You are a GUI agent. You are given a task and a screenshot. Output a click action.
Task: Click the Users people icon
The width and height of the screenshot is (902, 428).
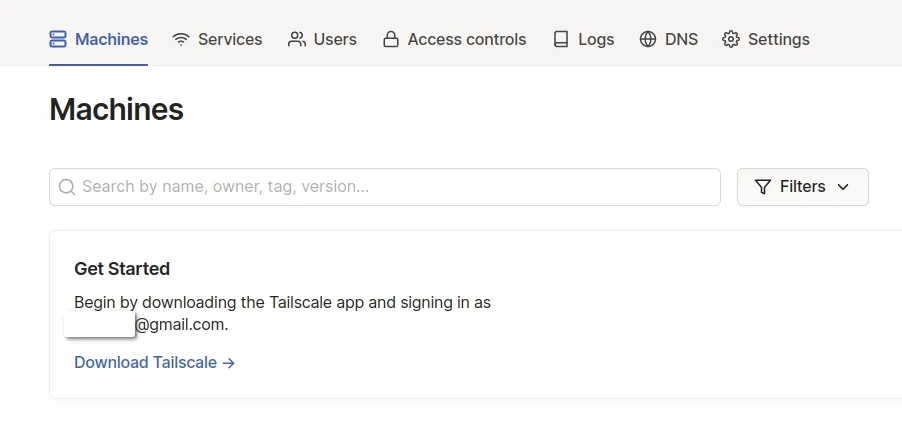297,40
